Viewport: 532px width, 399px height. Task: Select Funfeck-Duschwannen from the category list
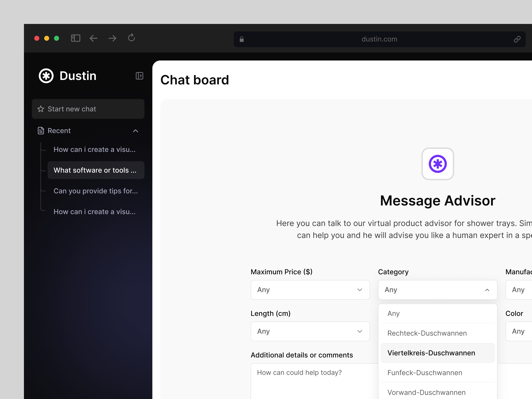425,373
